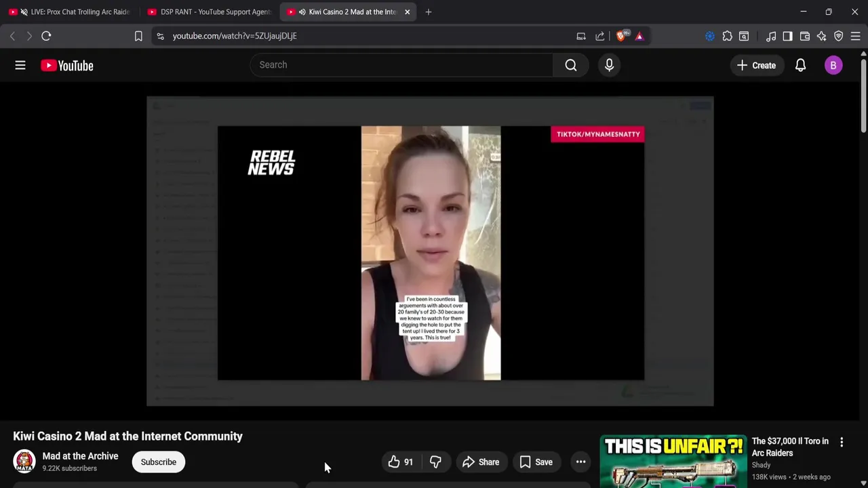Image resolution: width=868 pixels, height=488 pixels.
Task: Open the YouTube guide hamburger menu
Action: [20, 65]
